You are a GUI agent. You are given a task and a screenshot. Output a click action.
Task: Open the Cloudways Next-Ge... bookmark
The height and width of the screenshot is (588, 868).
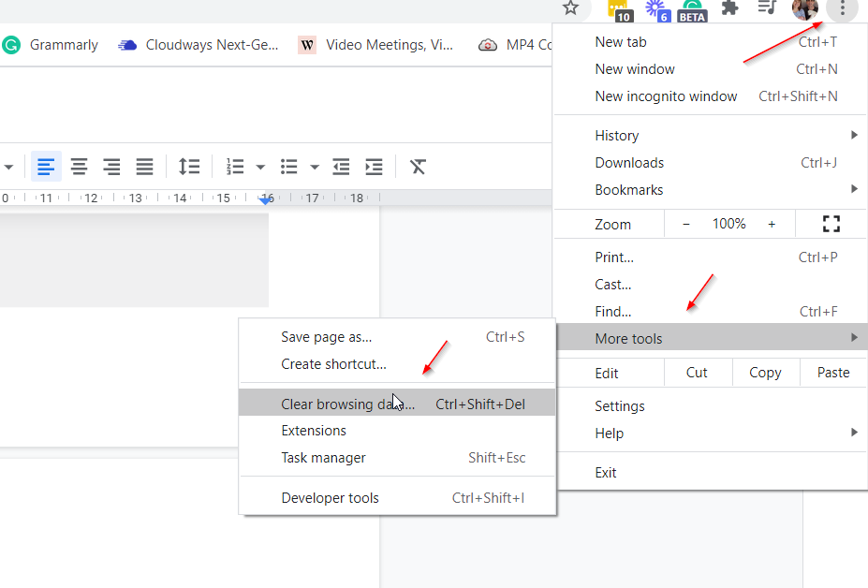coord(199,45)
